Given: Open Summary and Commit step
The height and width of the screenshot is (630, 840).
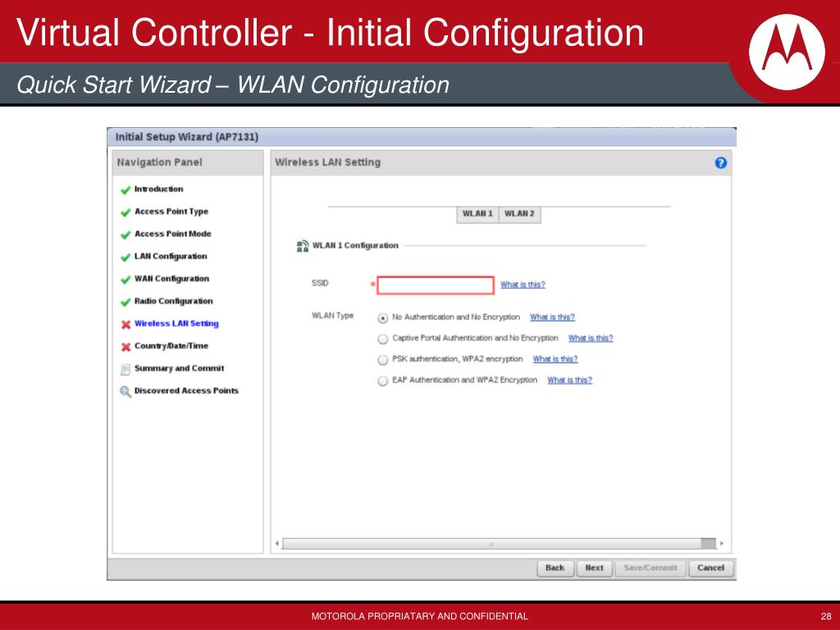Looking at the screenshot, I should coord(179,368).
